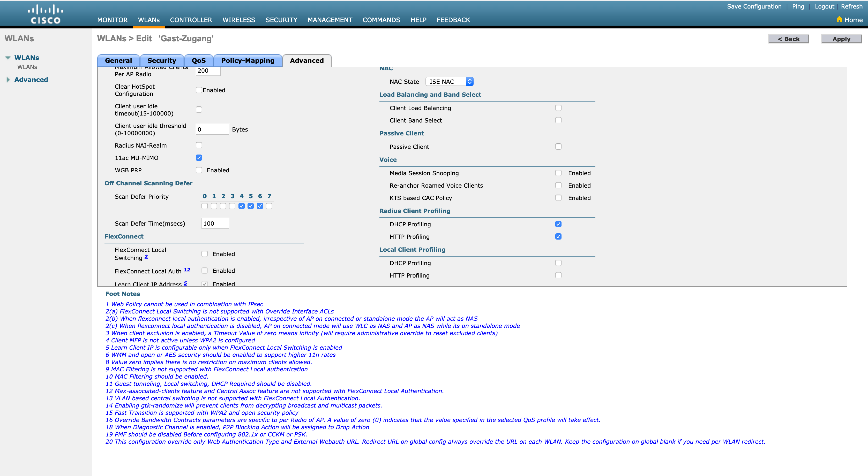Click the Refresh link
Image resolution: width=868 pixels, height=476 pixels.
[x=851, y=6]
